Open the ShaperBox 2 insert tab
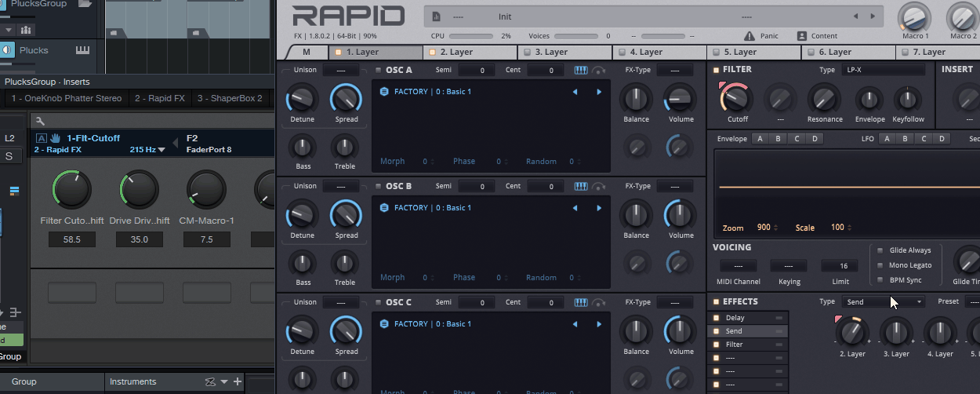 tap(230, 98)
